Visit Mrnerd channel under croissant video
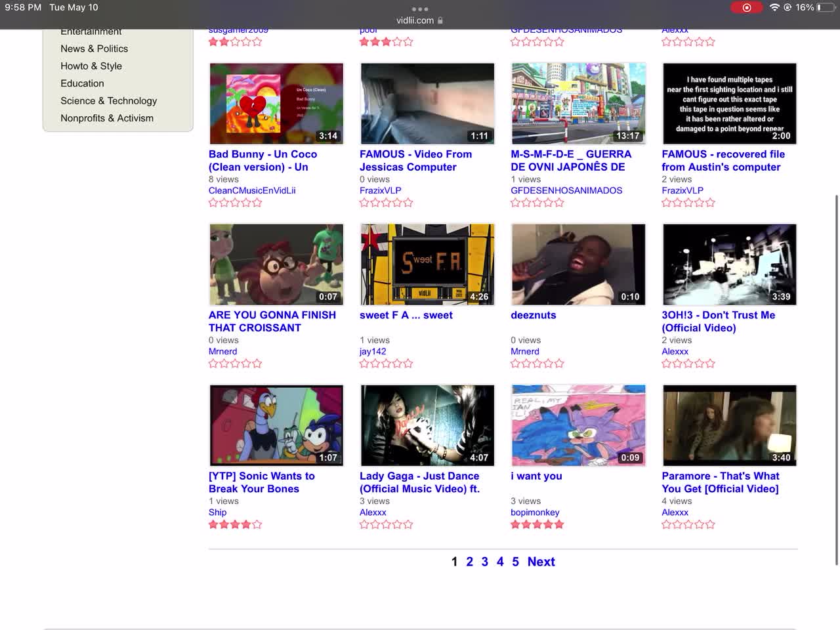The width and height of the screenshot is (840, 630). click(x=223, y=351)
